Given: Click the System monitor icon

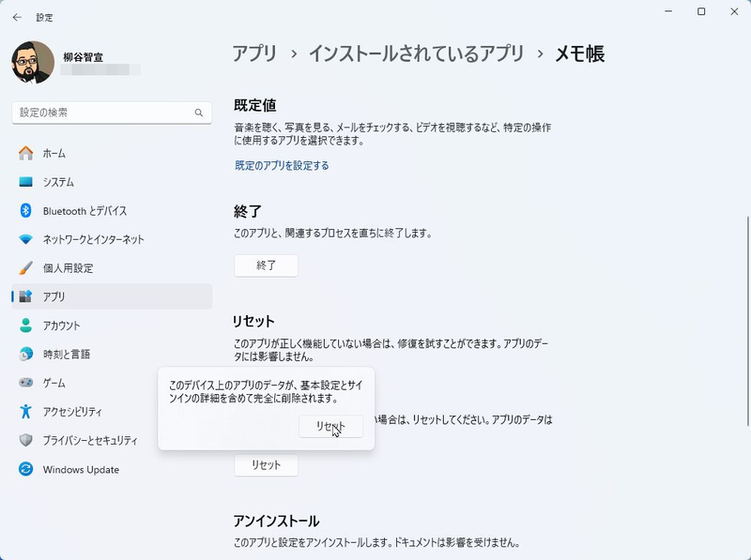Looking at the screenshot, I should pyautogui.click(x=26, y=182).
